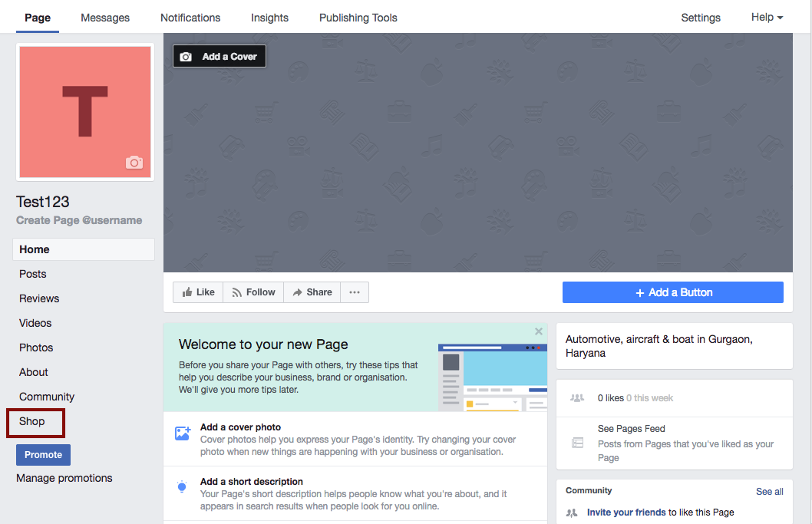Click the Add a cover photo tip heading
The width and height of the screenshot is (812, 524).
(240, 427)
